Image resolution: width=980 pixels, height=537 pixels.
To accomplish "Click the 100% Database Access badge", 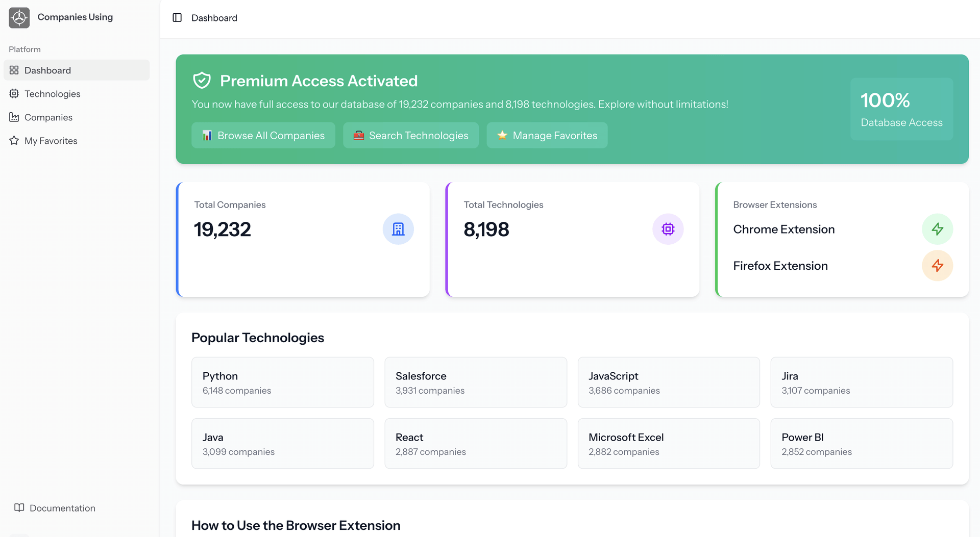I will pyautogui.click(x=901, y=109).
